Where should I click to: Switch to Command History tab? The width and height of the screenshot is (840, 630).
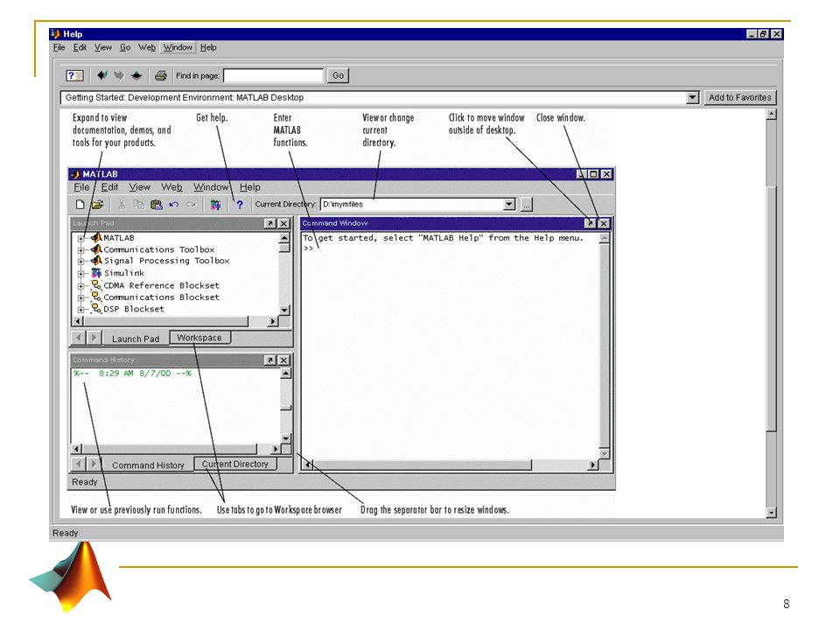[x=148, y=465]
